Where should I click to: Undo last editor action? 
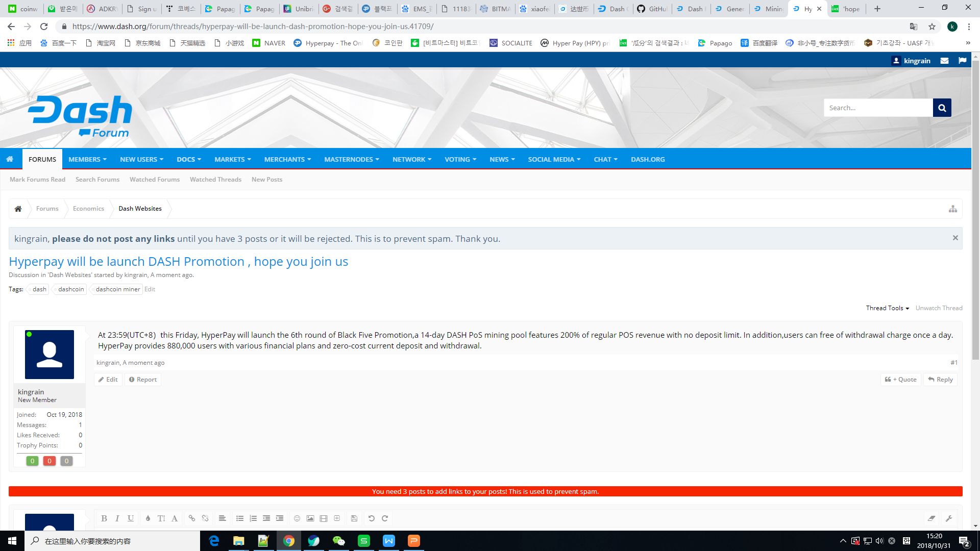[x=372, y=518]
